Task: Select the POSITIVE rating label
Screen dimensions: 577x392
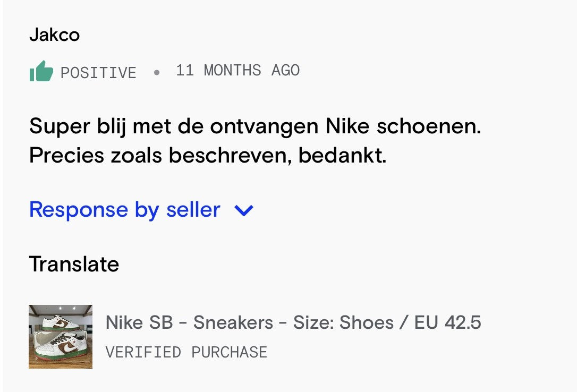Action: 98,72
